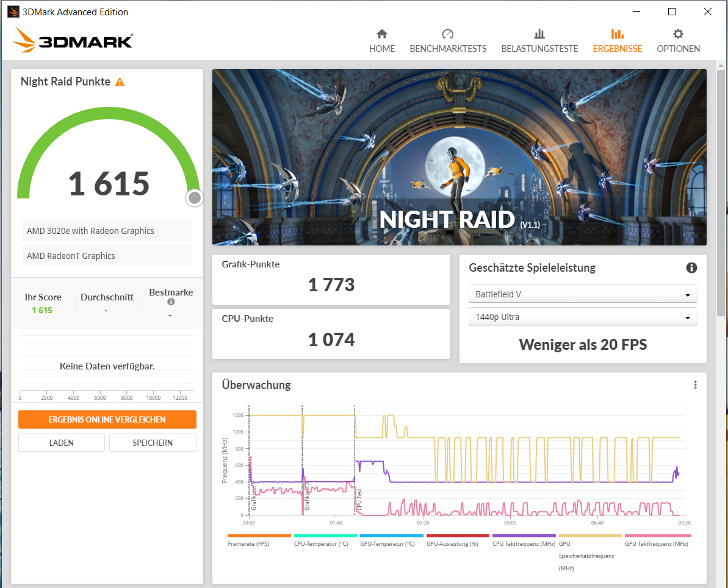Toggle CPU Taktfrequenz (MHz) legend entry
Viewport: 728px width, 588px height.
(x=524, y=540)
